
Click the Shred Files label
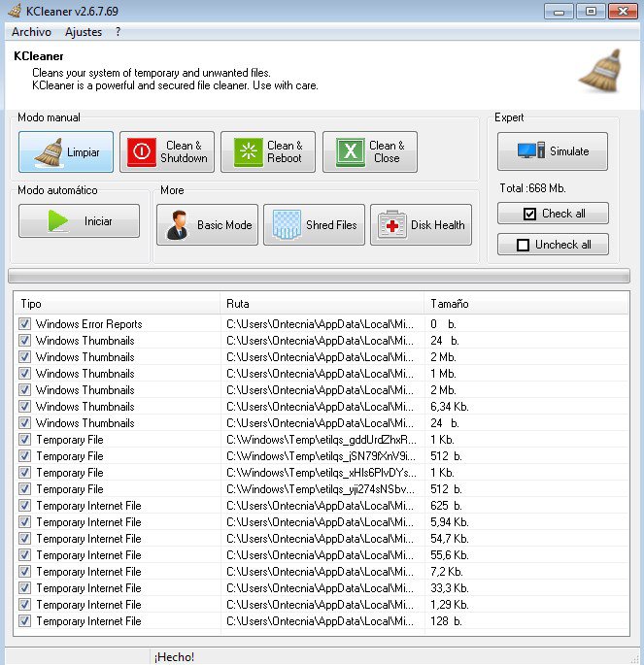[x=331, y=225]
